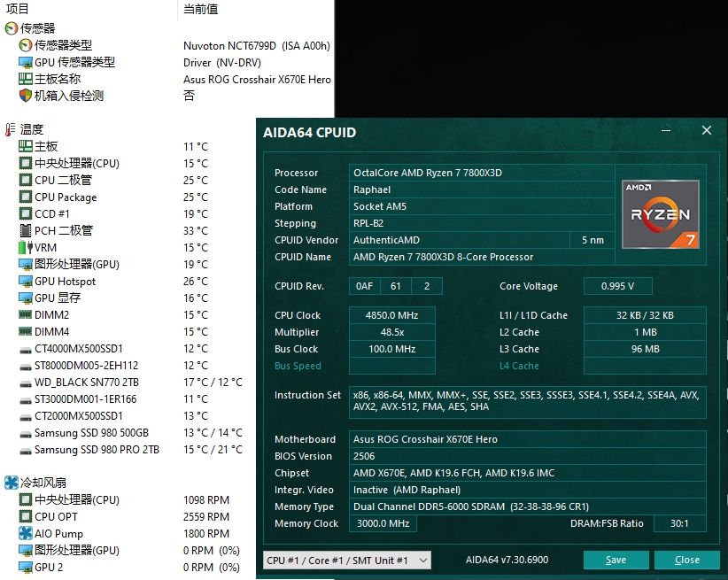Click the Chipset value field
Viewport: 728px width, 580px height.
click(528, 473)
